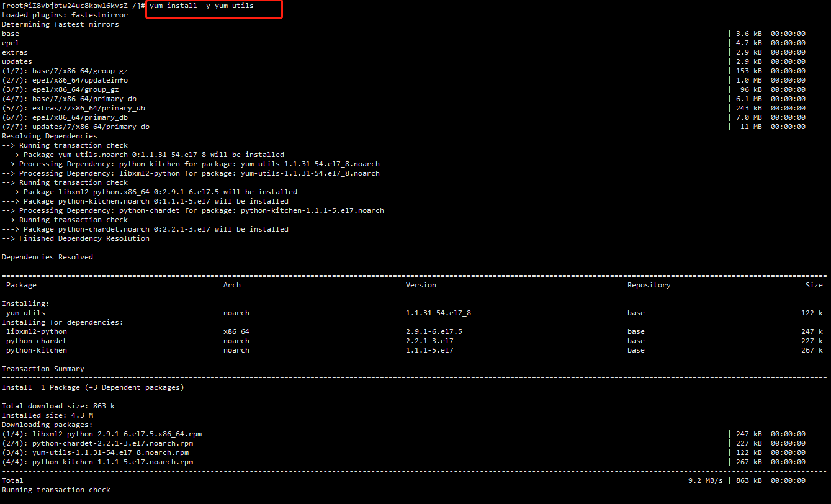This screenshot has width=831, height=504.
Task: Click the 'Repository' column header
Action: (649, 285)
